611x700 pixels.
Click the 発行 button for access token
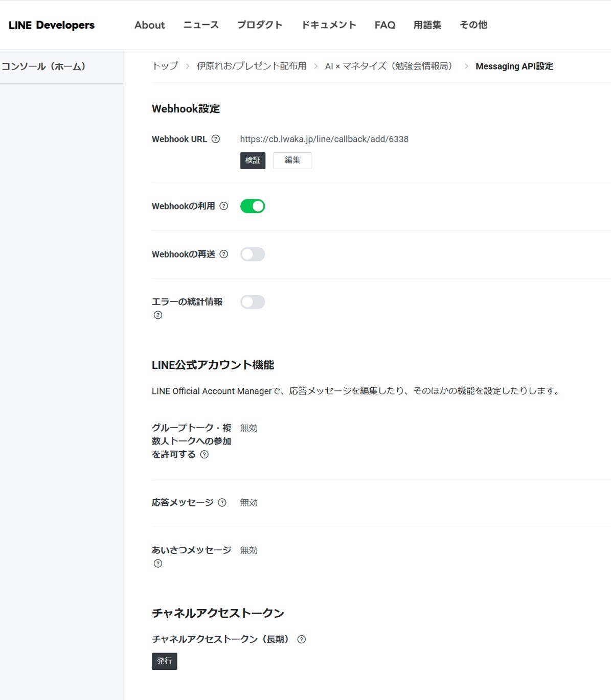click(x=165, y=661)
